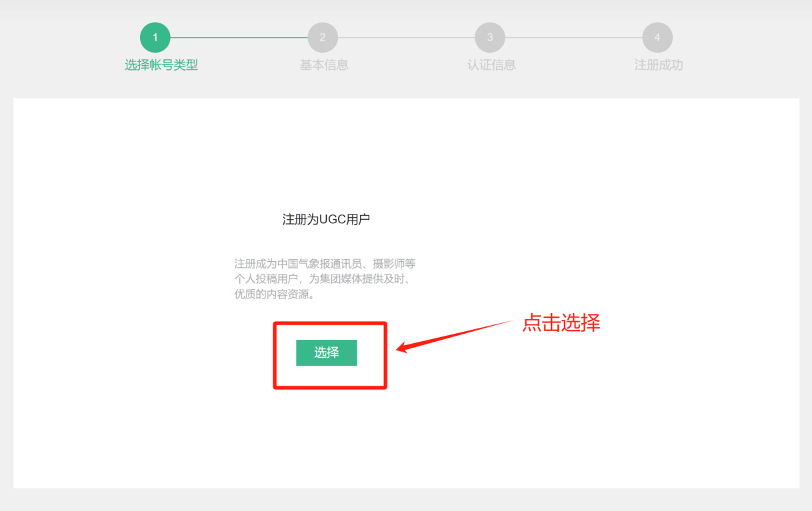Click the red arrow pointing at 选择
The image size is (812, 511).
coord(453,335)
